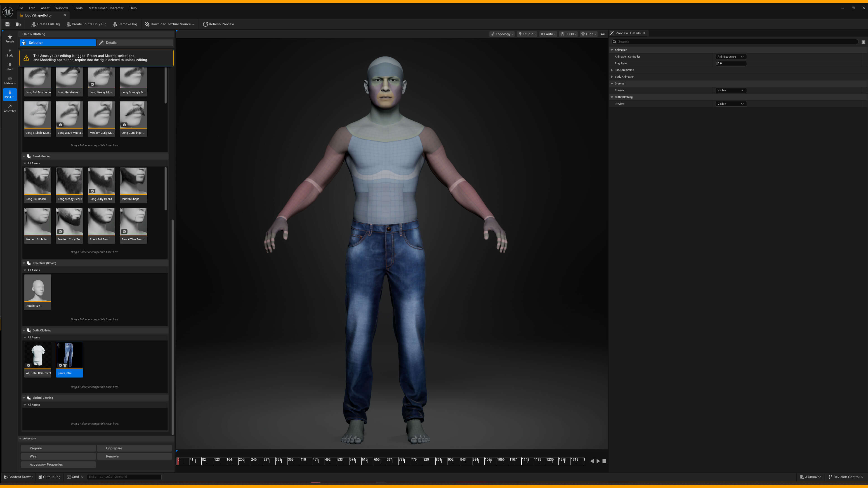
Task: Collapse Peachfuzz (Groom) category
Action: point(24,263)
